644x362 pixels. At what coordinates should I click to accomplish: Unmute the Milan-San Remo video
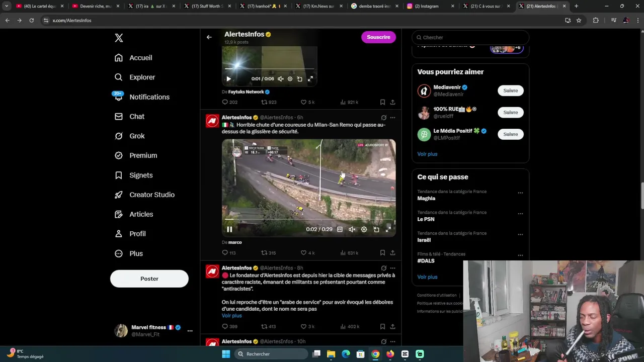pos(352,229)
